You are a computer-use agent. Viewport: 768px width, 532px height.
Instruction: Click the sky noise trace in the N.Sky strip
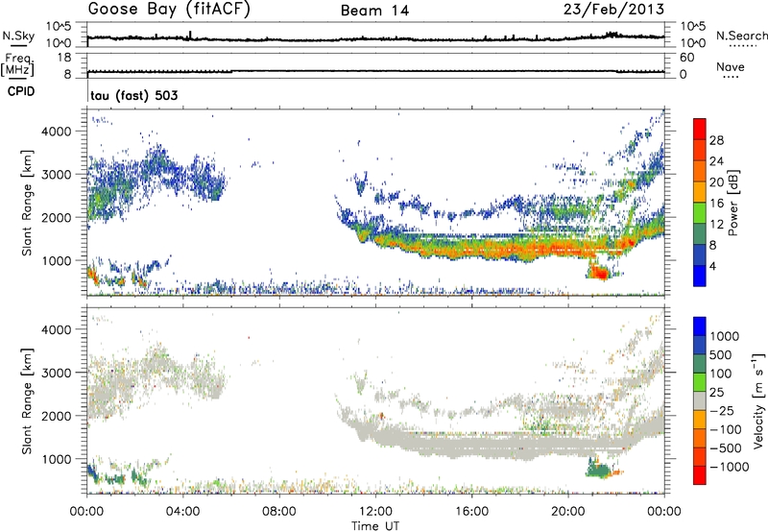[375, 38]
